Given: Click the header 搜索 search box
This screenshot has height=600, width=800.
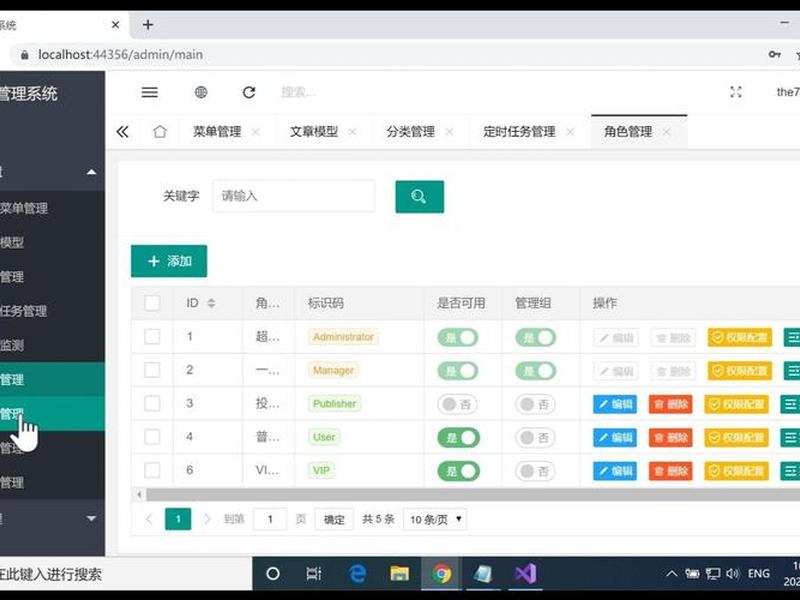Looking at the screenshot, I should (297, 92).
